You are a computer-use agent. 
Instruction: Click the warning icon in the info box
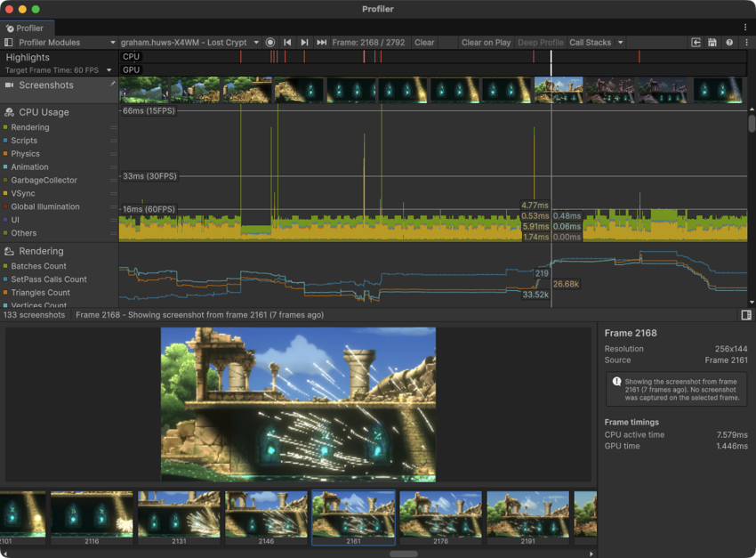616,382
